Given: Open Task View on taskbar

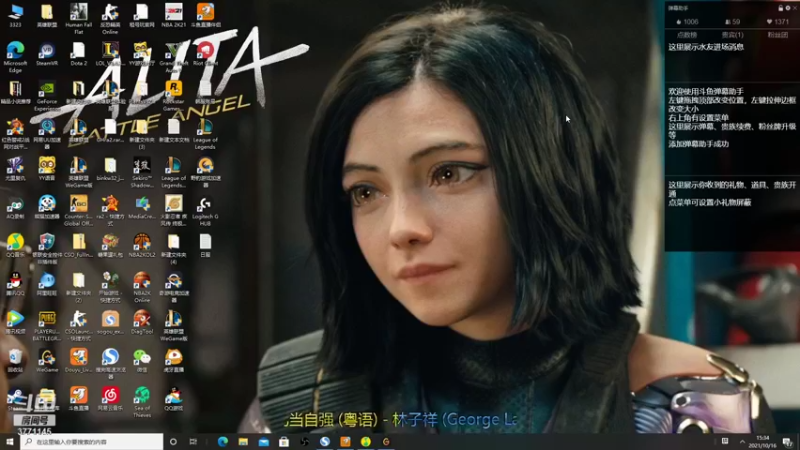Looking at the screenshot, I should coord(193,441).
